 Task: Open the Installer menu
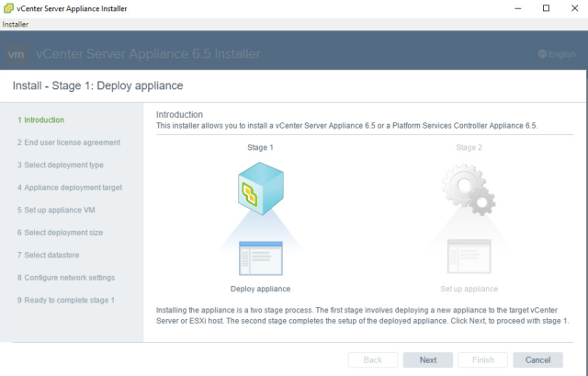coord(16,25)
